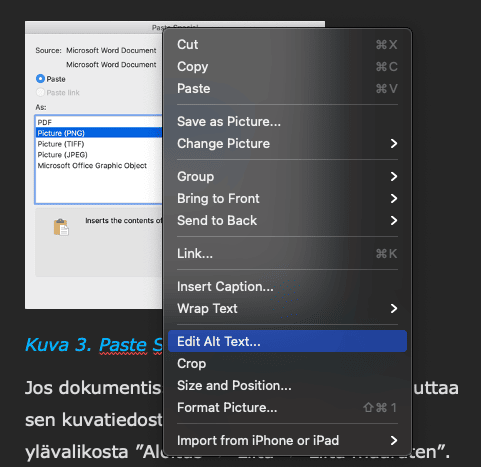Expand the Bring to Front submenu
481x467 pixels.
pyautogui.click(x=287, y=199)
